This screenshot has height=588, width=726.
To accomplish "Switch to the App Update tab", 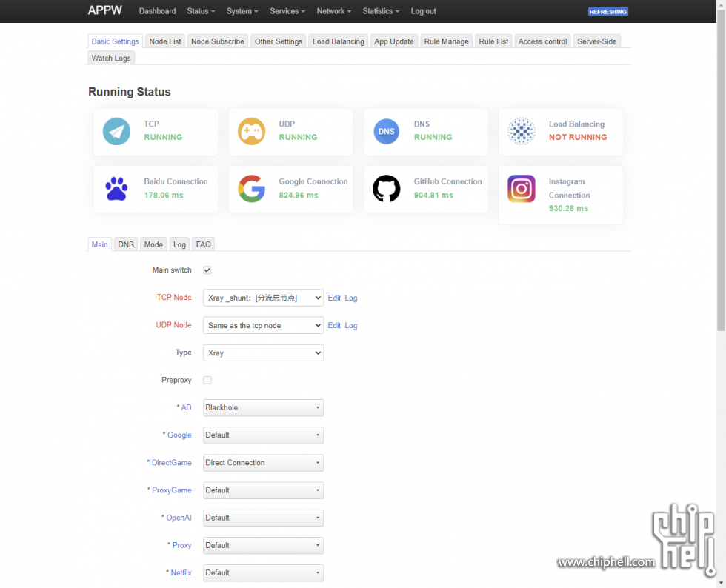I will pyautogui.click(x=394, y=41).
